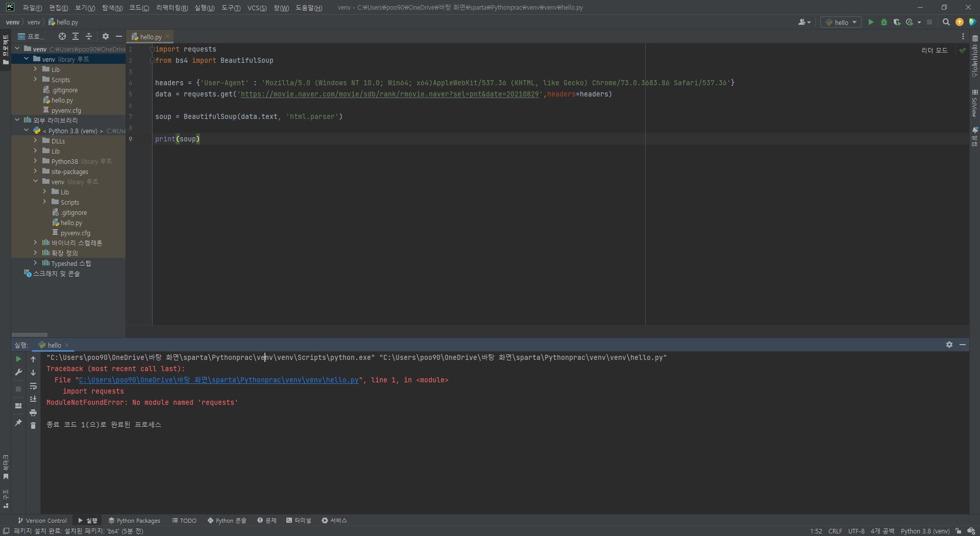Close the hello tab in the Run panel
This screenshot has height=536, width=980.
[x=67, y=345]
